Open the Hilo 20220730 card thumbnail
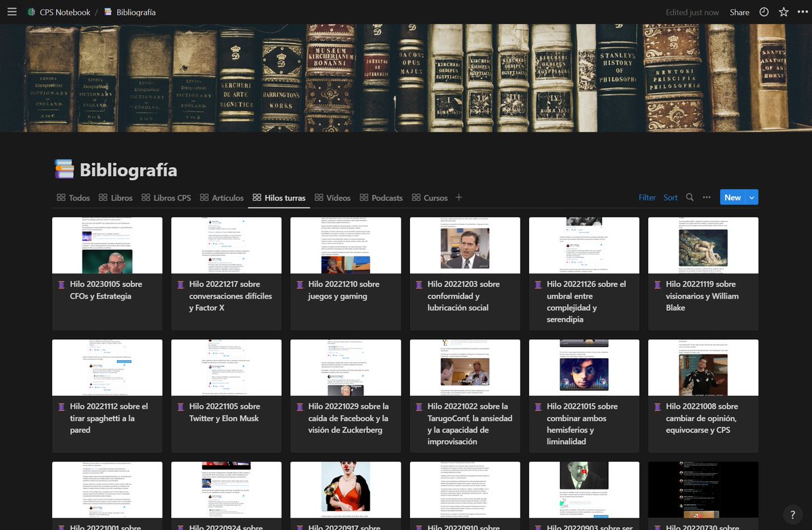The width and height of the screenshot is (812, 530). 703,490
